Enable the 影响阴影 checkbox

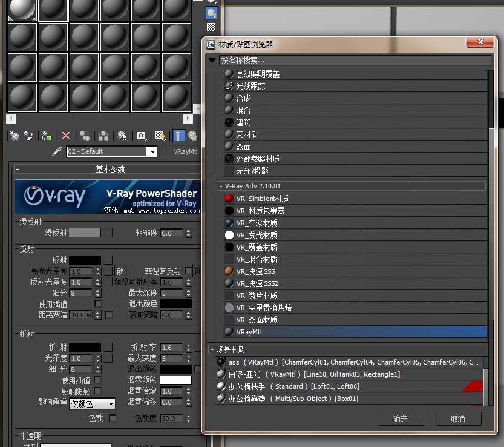98,391
